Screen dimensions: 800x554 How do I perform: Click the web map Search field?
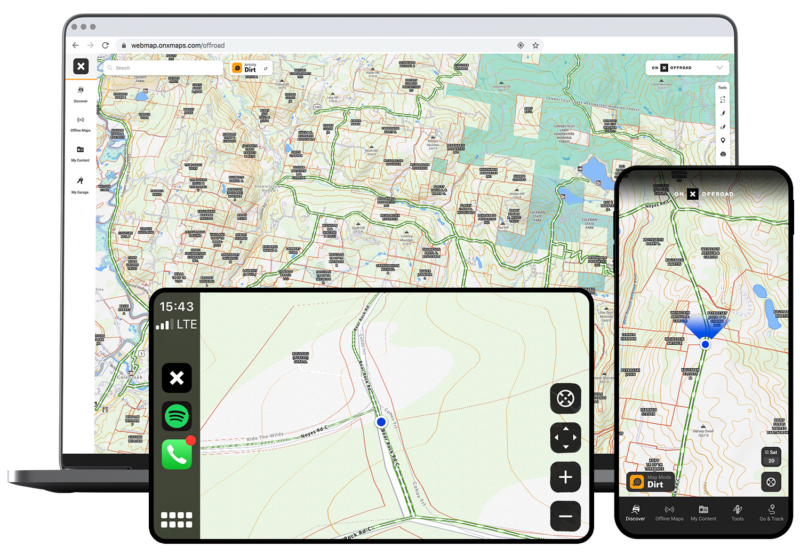tap(160, 68)
